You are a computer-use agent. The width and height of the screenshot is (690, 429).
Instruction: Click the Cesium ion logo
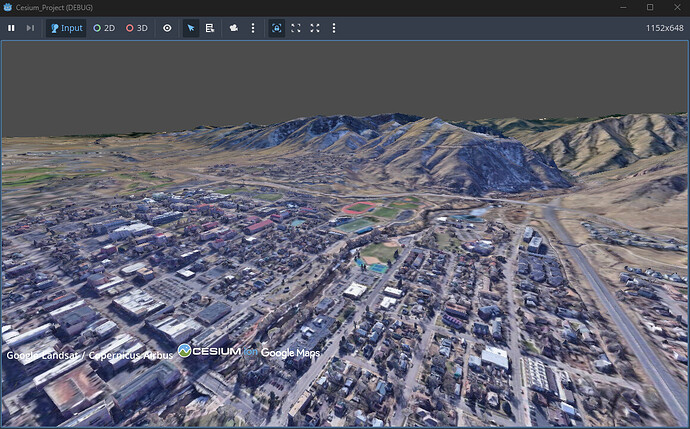click(x=217, y=351)
